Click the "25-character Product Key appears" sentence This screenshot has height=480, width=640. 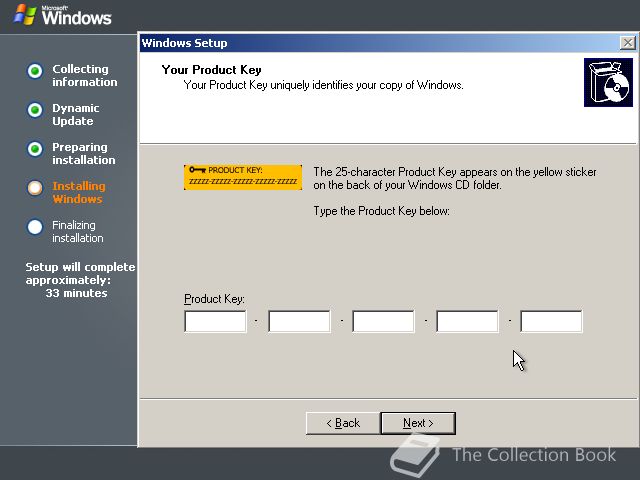tap(455, 178)
